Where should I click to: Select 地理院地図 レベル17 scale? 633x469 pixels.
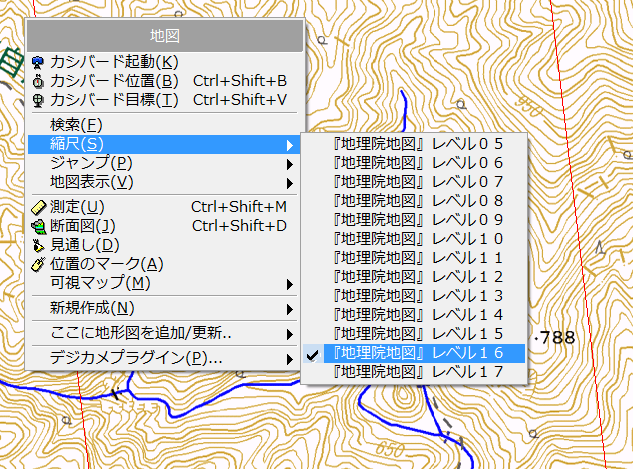coord(414,372)
